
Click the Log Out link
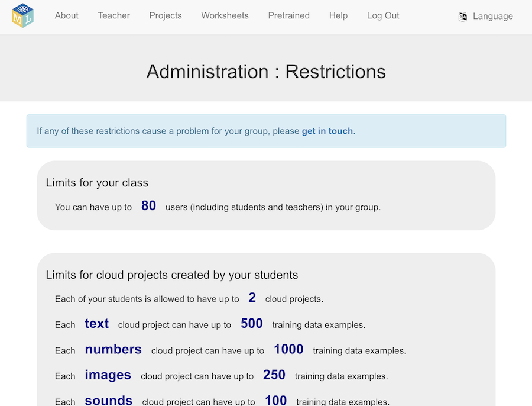point(383,15)
